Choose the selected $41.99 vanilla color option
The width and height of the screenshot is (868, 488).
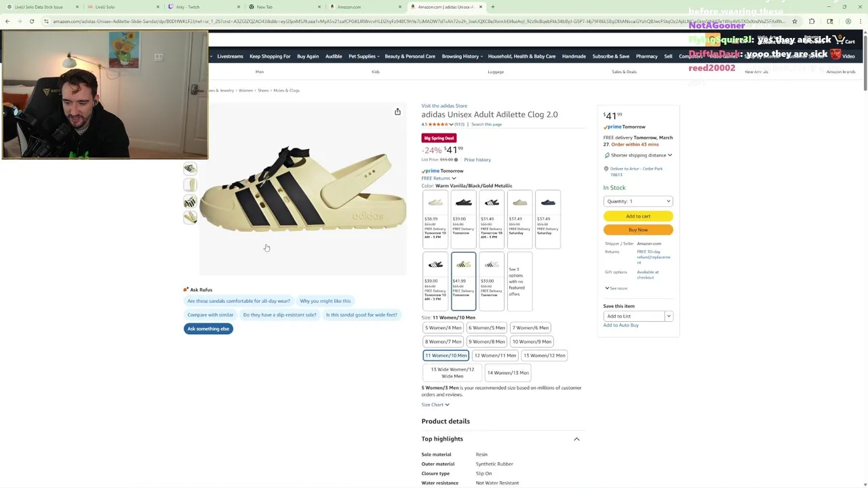[464, 281]
